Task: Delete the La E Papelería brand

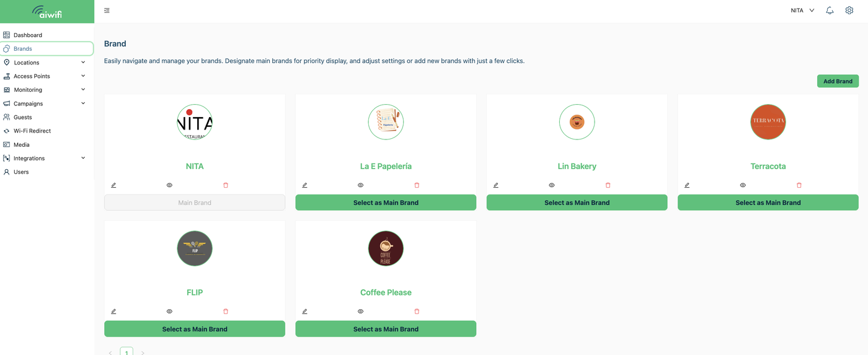Action: click(417, 185)
